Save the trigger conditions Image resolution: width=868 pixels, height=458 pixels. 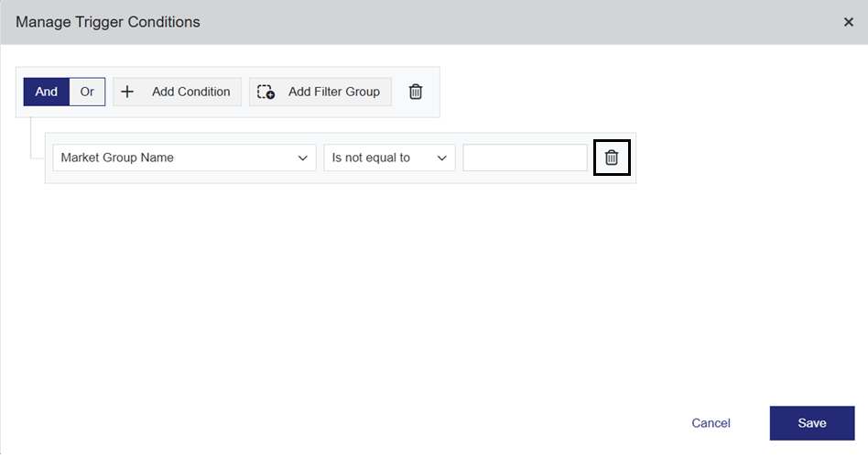(811, 423)
